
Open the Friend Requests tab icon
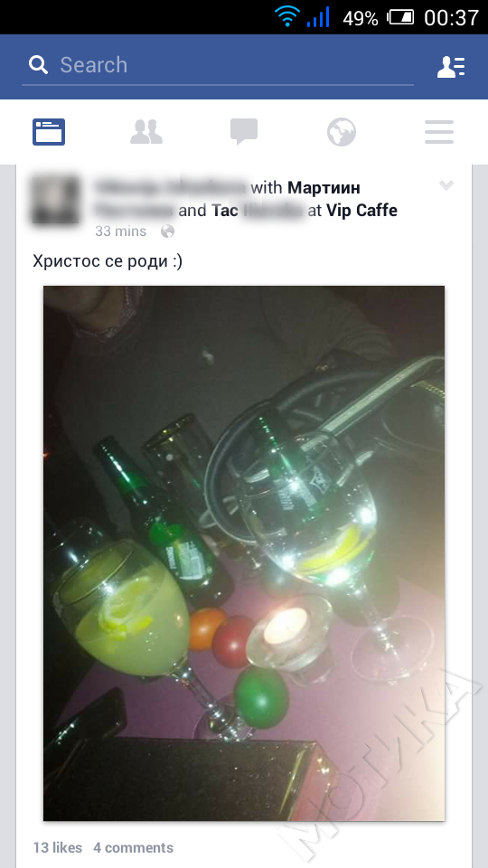pos(146,132)
